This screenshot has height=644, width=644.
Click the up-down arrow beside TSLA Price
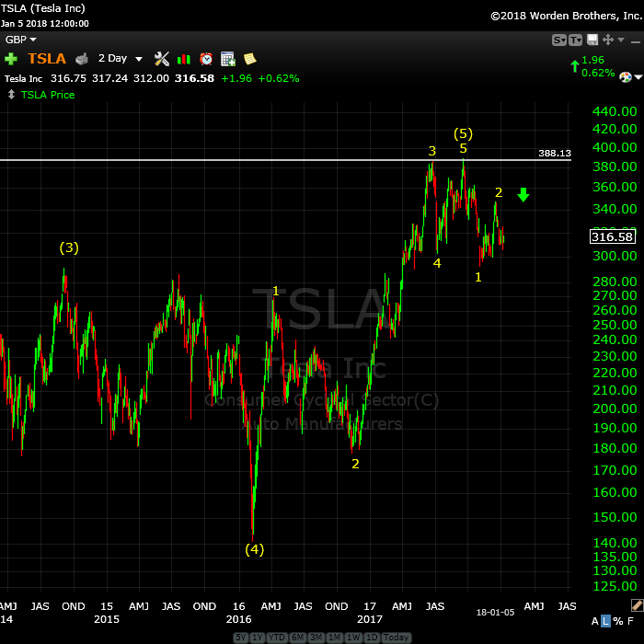[x=11, y=95]
